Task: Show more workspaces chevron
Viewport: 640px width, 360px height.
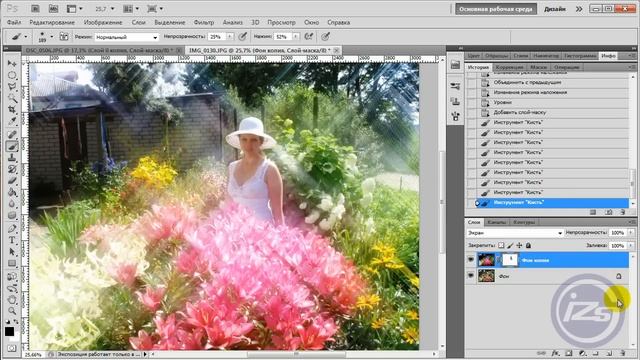Action: tap(579, 9)
